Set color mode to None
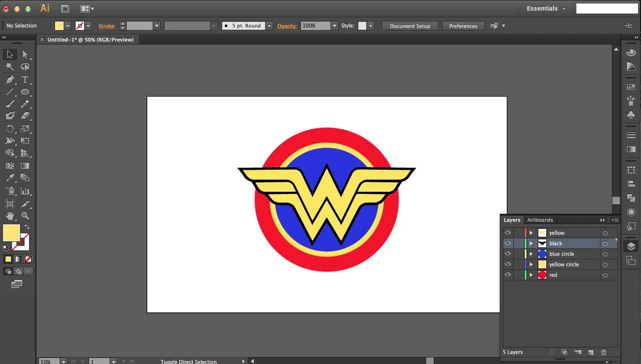The width and height of the screenshot is (641, 364). pyautogui.click(x=29, y=259)
